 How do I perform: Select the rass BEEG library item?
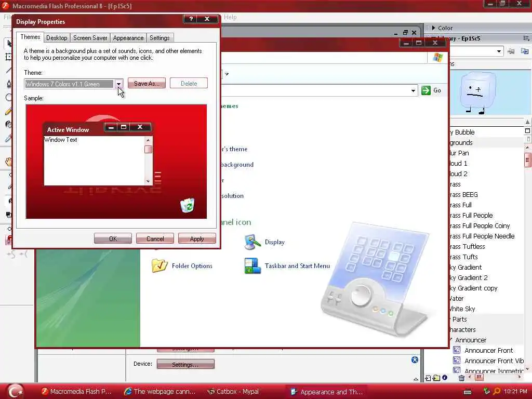pos(464,195)
